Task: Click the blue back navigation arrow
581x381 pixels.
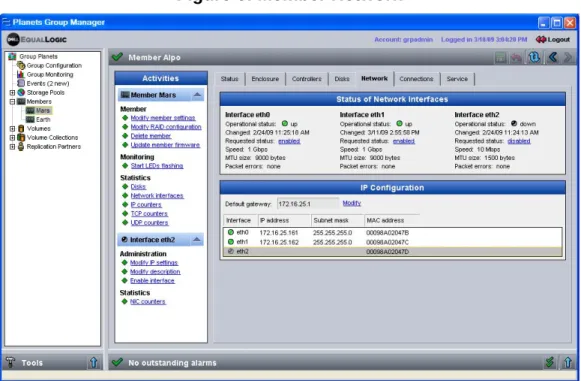Action: (552, 57)
